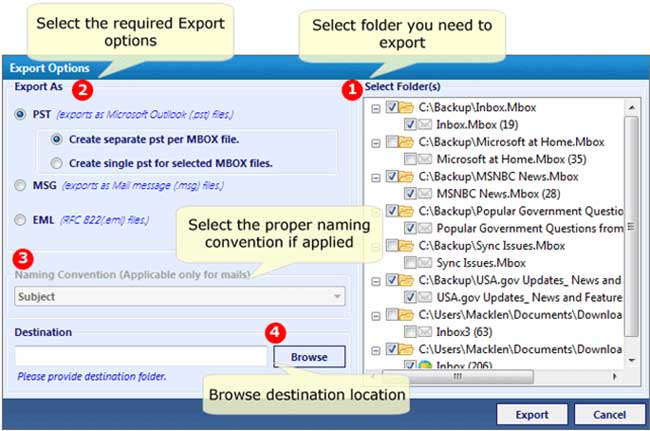This screenshot has height=431, width=650.
Task: Click the Browse button
Action: coord(309,357)
